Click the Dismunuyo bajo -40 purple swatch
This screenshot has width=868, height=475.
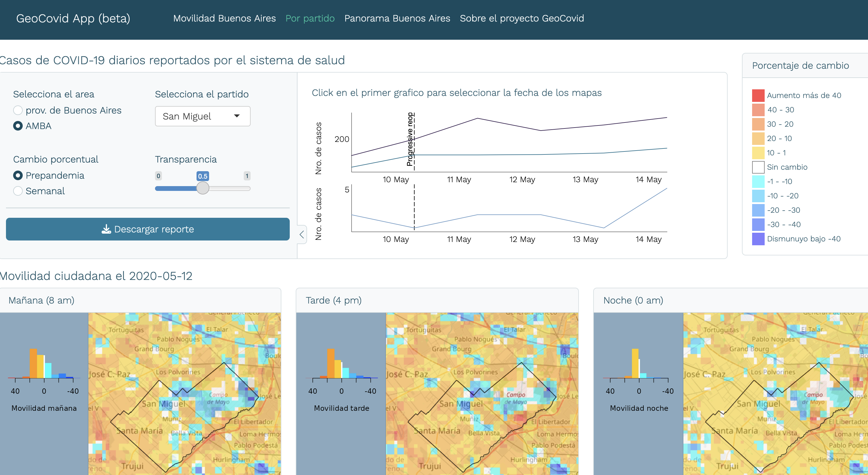tap(758, 239)
